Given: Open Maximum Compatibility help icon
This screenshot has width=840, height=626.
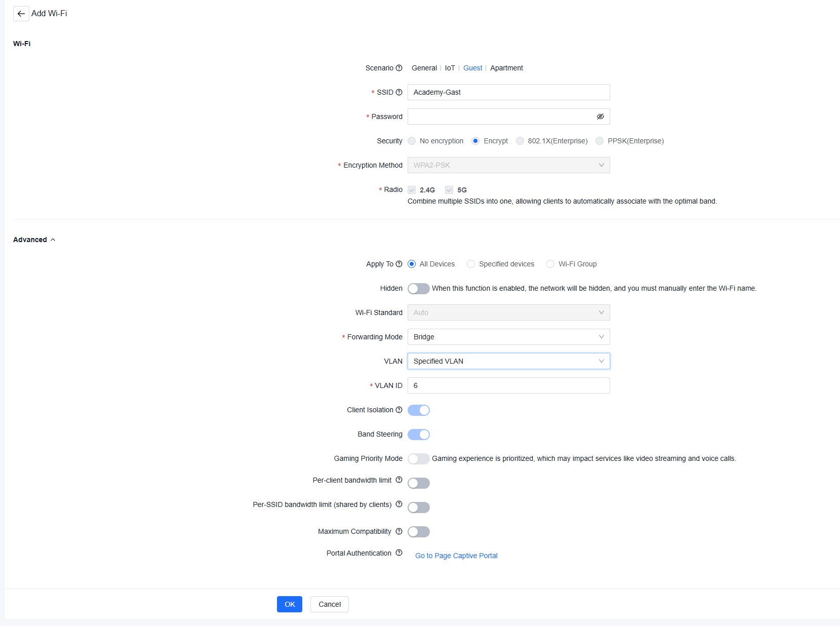Looking at the screenshot, I should [x=399, y=531].
